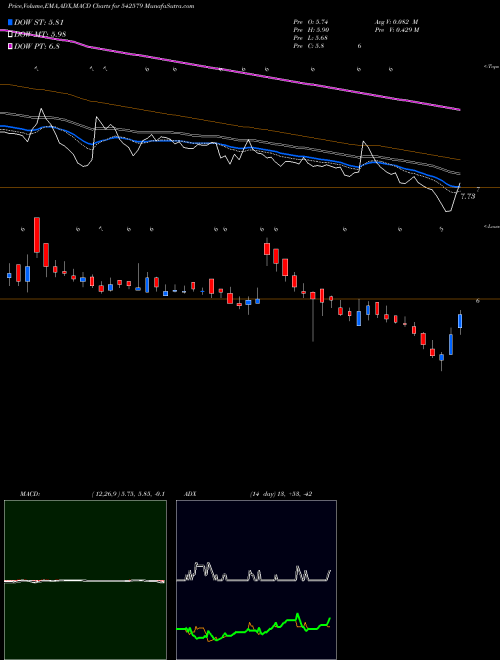Image resolution: width=500 pixels, height=660 pixels.
Task: Click the white DOW MT legend swatch
Action: [x=11, y=34]
